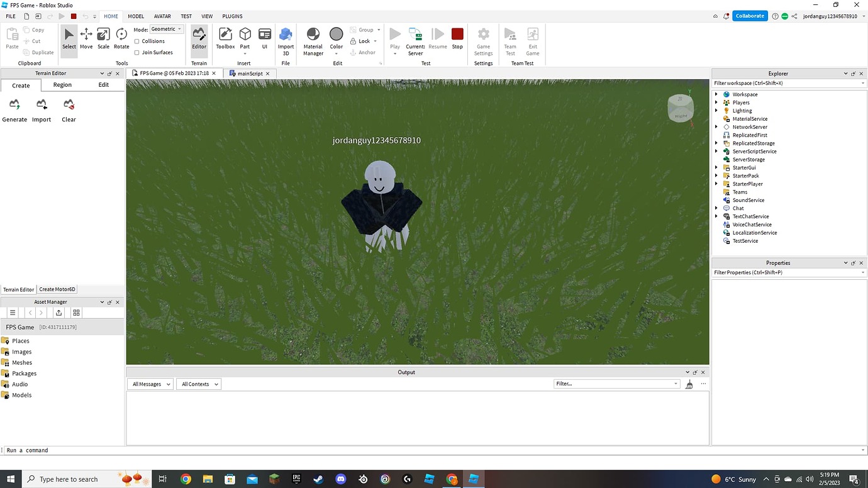Image resolution: width=868 pixels, height=488 pixels.
Task: Select the Move tool
Action: coord(86,38)
